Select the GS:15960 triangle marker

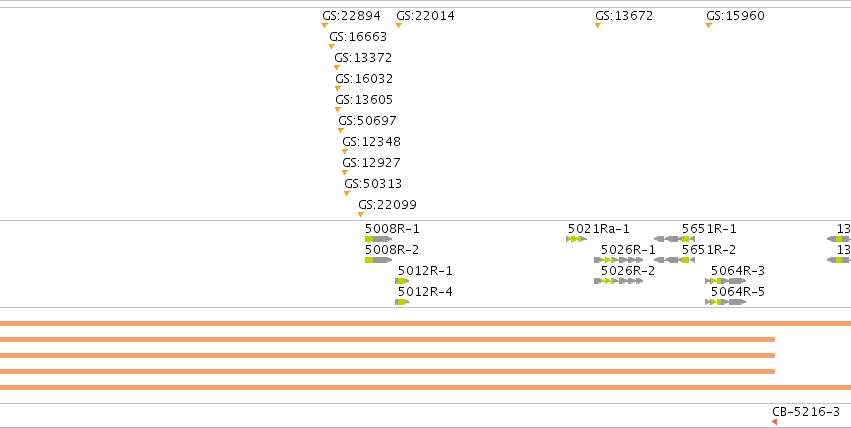pyautogui.click(x=708, y=25)
